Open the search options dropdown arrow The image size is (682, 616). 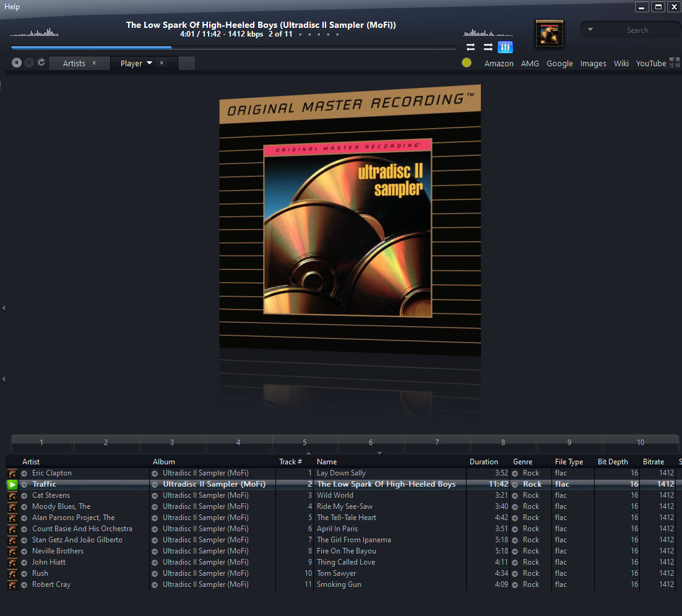pyautogui.click(x=590, y=30)
